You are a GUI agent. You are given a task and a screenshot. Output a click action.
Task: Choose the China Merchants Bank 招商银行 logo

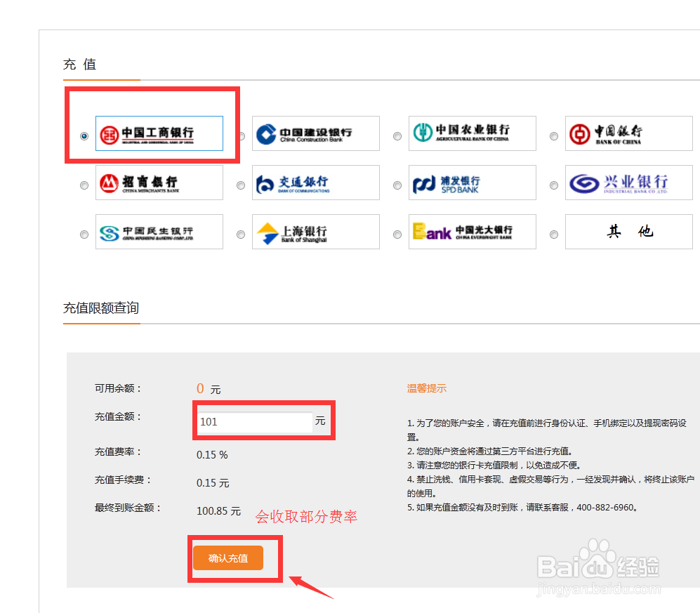(x=159, y=183)
